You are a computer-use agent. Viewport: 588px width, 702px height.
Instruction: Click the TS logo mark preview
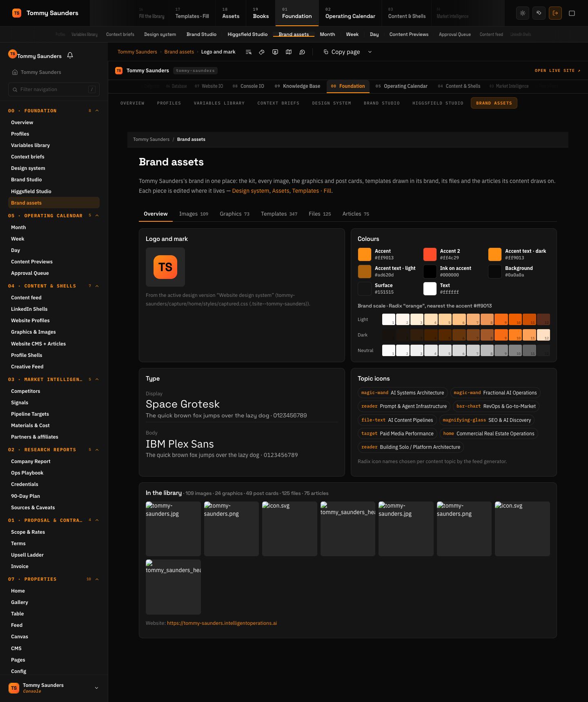tap(165, 267)
